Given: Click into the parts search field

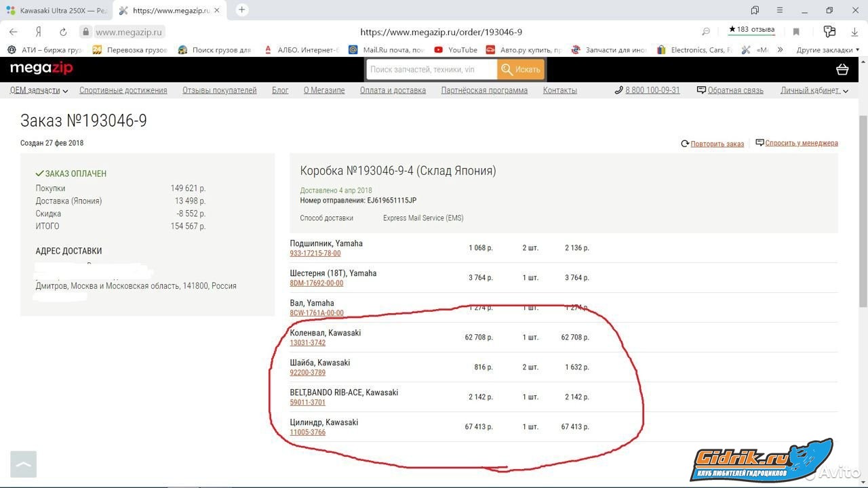Looking at the screenshot, I should coord(431,69).
